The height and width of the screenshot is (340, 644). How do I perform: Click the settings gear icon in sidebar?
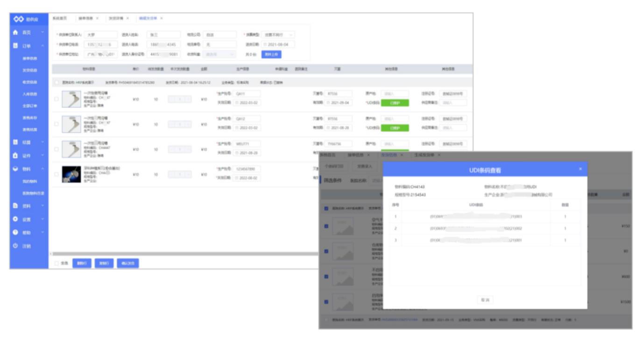pyautogui.click(x=15, y=219)
